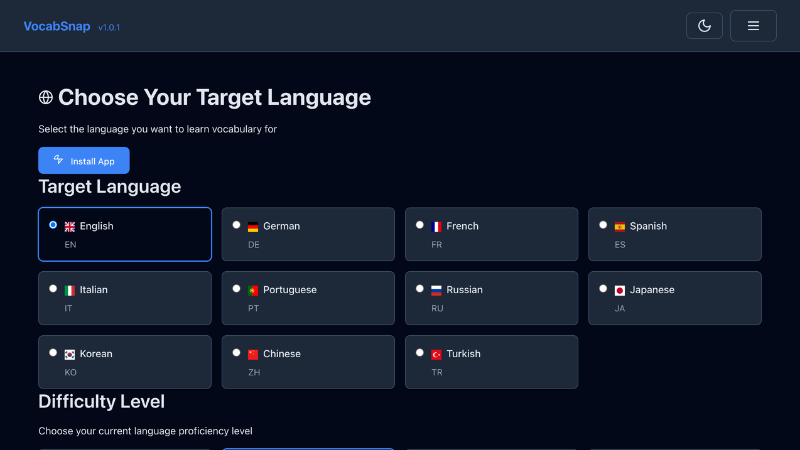Screen dimensions: 800x450
Task: Click the Japanese flag icon
Action: [620, 290]
